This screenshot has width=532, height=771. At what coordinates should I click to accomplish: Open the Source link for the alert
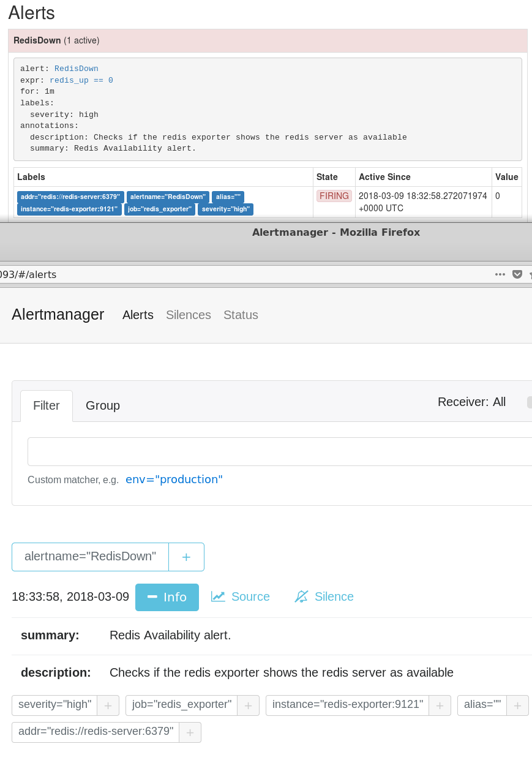pos(241,596)
